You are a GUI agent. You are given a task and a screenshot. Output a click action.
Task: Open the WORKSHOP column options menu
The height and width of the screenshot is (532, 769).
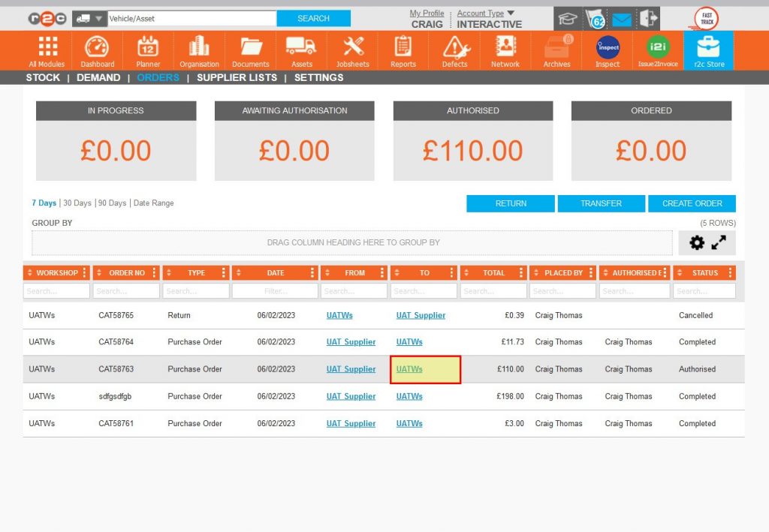tap(83, 272)
